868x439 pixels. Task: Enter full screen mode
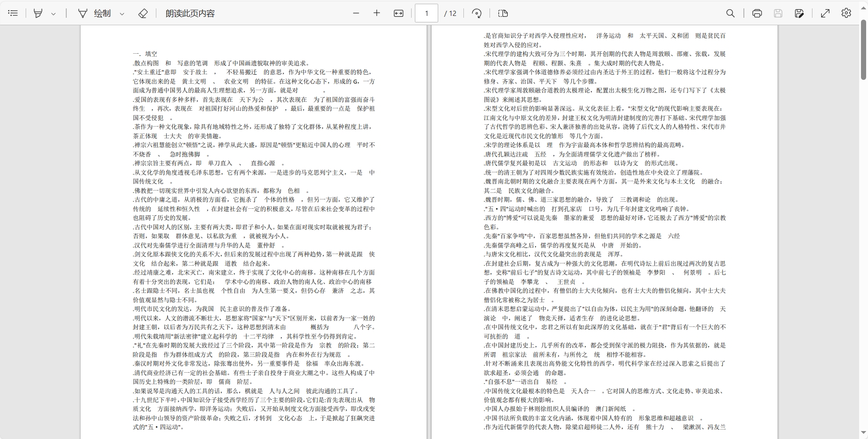[x=825, y=13]
